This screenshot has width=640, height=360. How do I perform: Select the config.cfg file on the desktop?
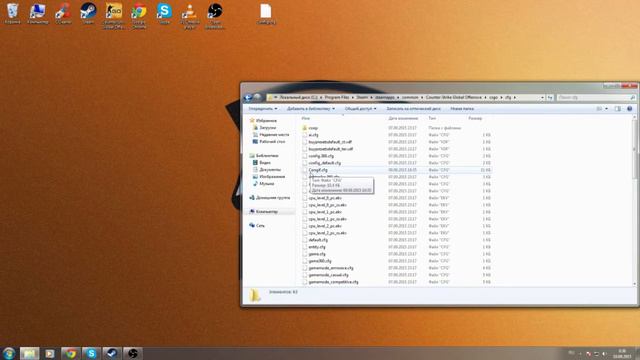point(266,13)
